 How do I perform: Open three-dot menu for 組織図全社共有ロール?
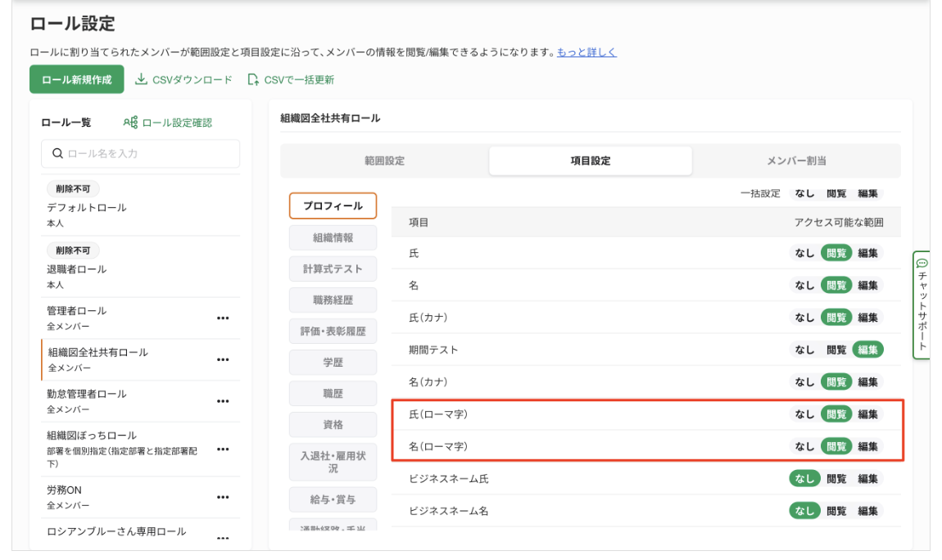point(222,359)
